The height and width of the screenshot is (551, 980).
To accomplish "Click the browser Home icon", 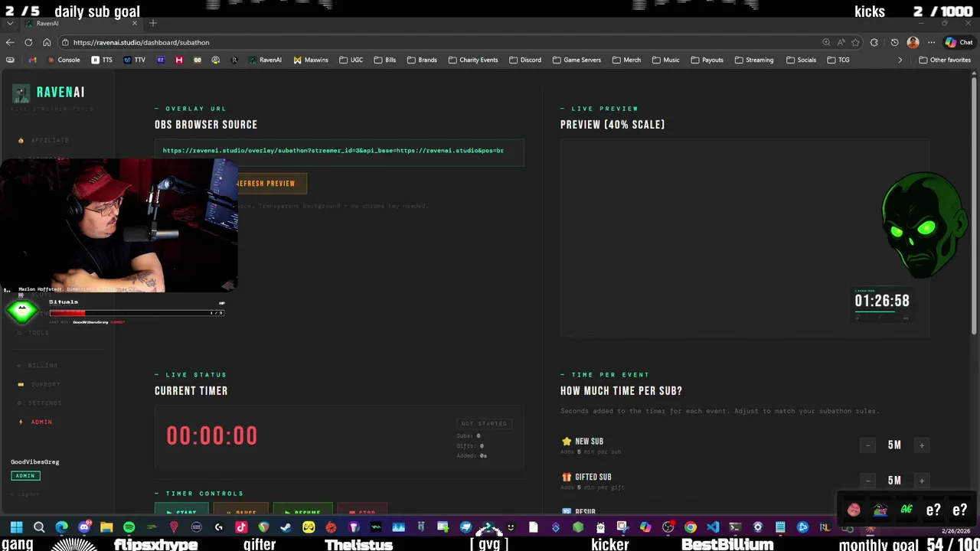I will (x=47, y=42).
